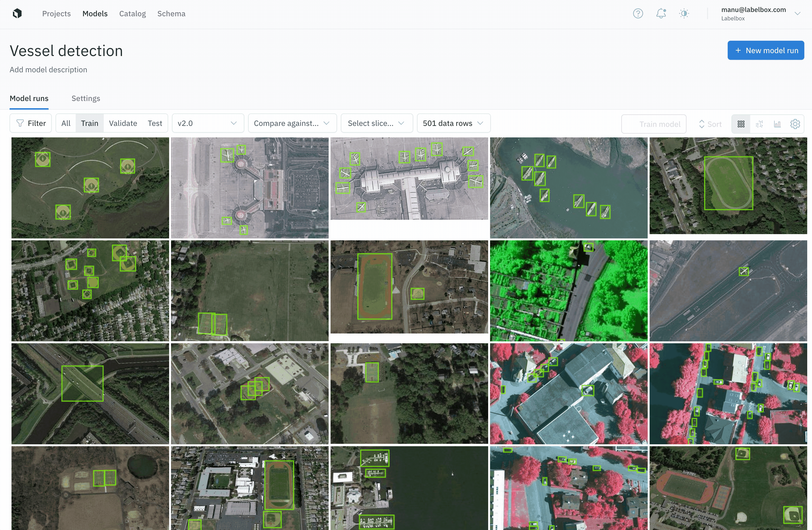Switch to the Settings tab

[86, 98]
